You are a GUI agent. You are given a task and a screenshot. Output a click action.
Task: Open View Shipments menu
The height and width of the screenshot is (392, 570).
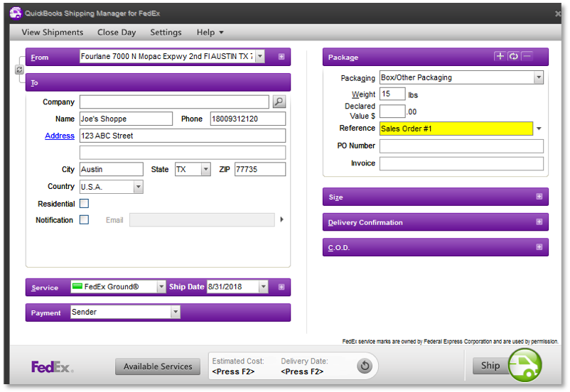pos(53,33)
